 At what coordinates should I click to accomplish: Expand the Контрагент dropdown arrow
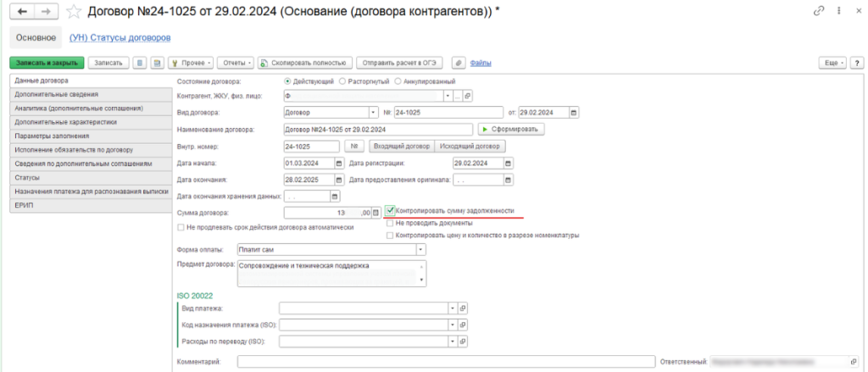point(448,97)
